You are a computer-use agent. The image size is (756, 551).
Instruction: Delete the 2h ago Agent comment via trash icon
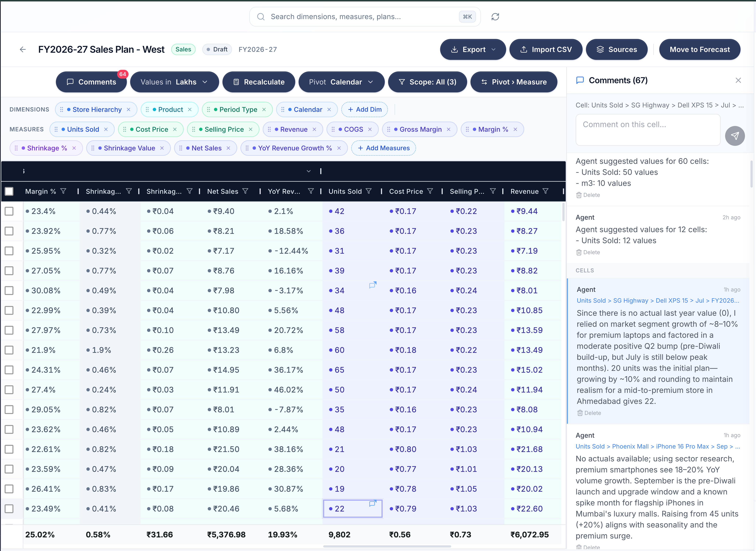(x=579, y=252)
